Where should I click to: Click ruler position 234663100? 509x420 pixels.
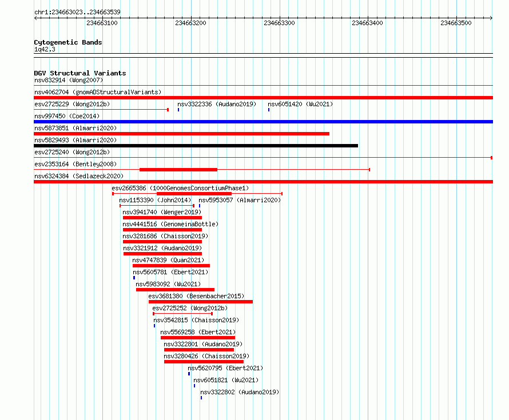coord(102,23)
